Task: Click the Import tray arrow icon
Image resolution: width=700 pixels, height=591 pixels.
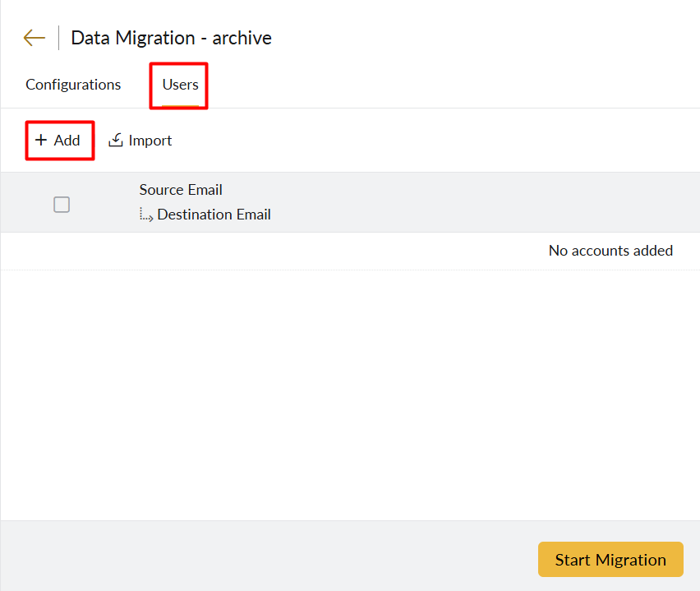Action: (x=116, y=140)
